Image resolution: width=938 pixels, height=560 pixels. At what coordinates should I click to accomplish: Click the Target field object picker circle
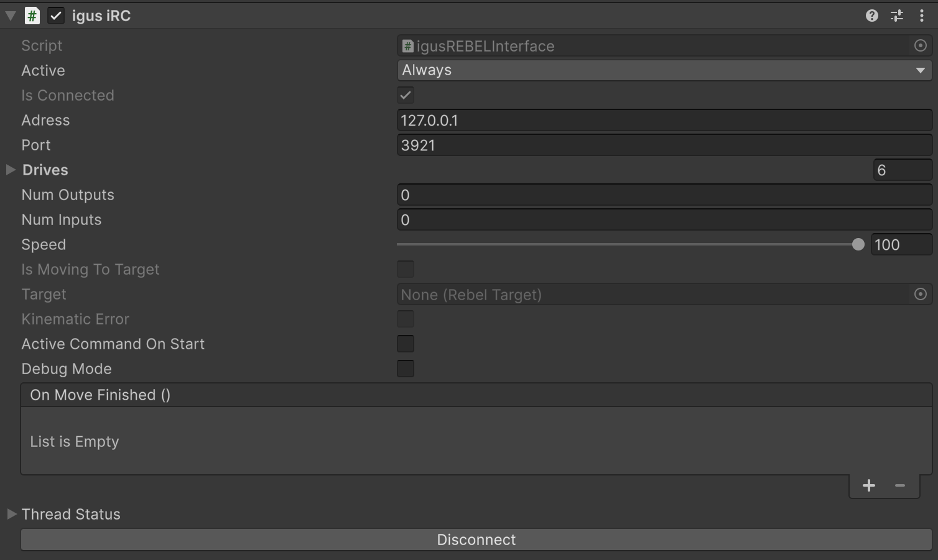coord(920,294)
